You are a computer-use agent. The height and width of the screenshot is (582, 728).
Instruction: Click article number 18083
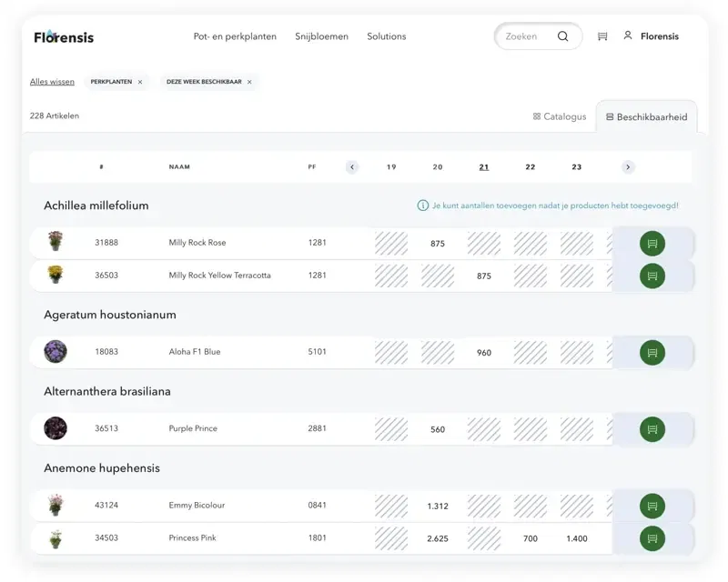pos(106,352)
